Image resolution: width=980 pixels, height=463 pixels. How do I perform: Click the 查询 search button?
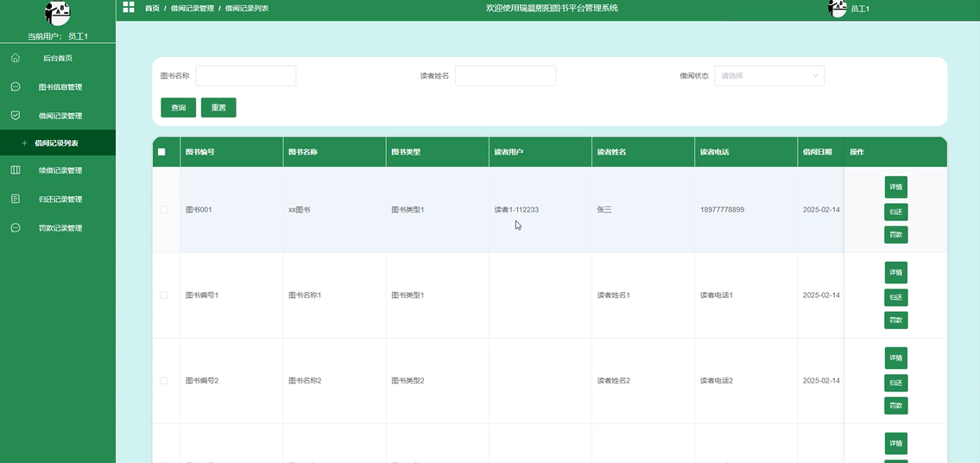pos(178,108)
